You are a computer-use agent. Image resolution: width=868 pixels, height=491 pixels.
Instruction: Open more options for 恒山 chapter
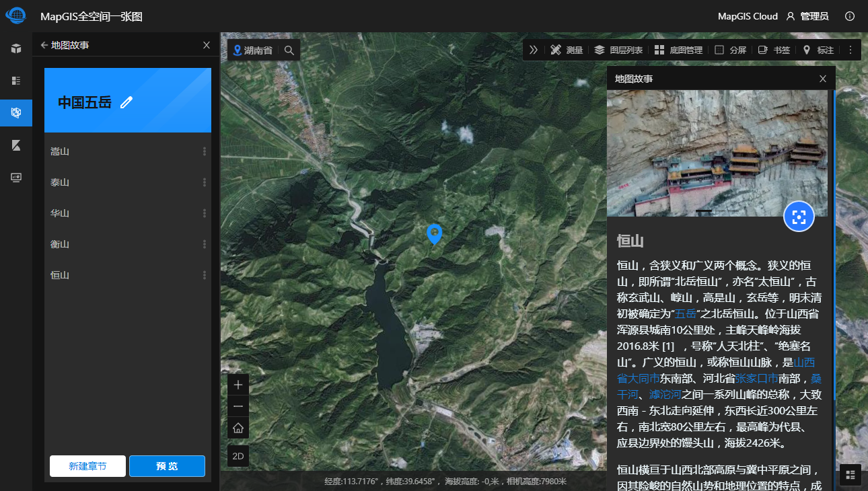pyautogui.click(x=205, y=275)
